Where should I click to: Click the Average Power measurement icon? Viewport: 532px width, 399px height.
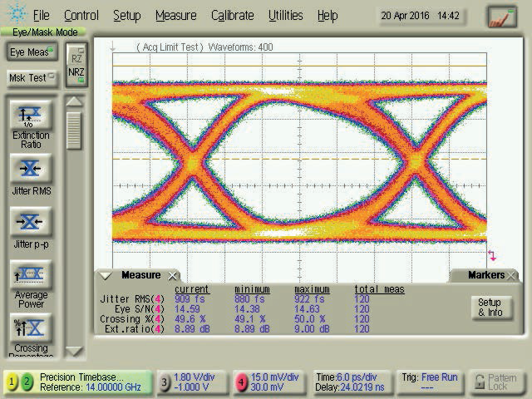pyautogui.click(x=31, y=275)
